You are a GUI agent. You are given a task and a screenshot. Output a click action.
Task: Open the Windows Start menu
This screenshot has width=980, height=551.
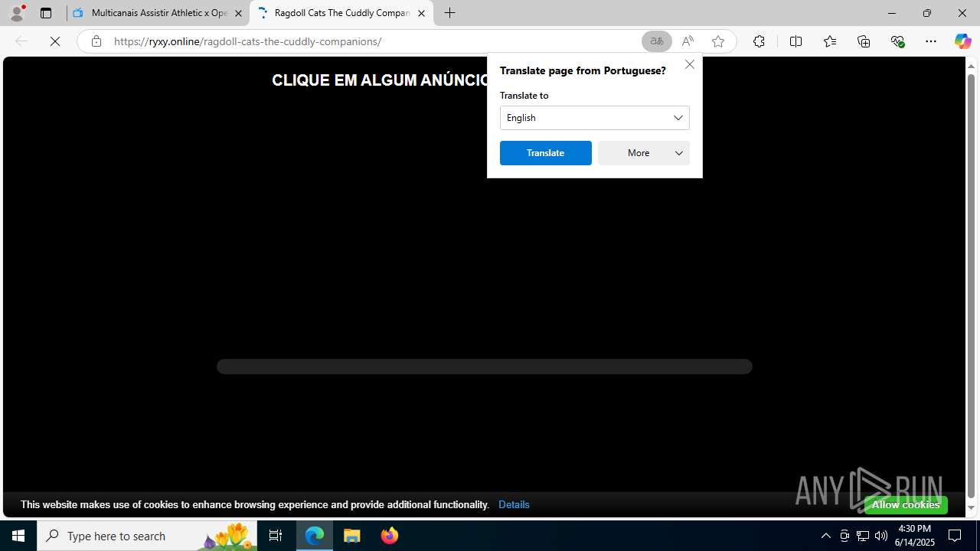click(18, 536)
